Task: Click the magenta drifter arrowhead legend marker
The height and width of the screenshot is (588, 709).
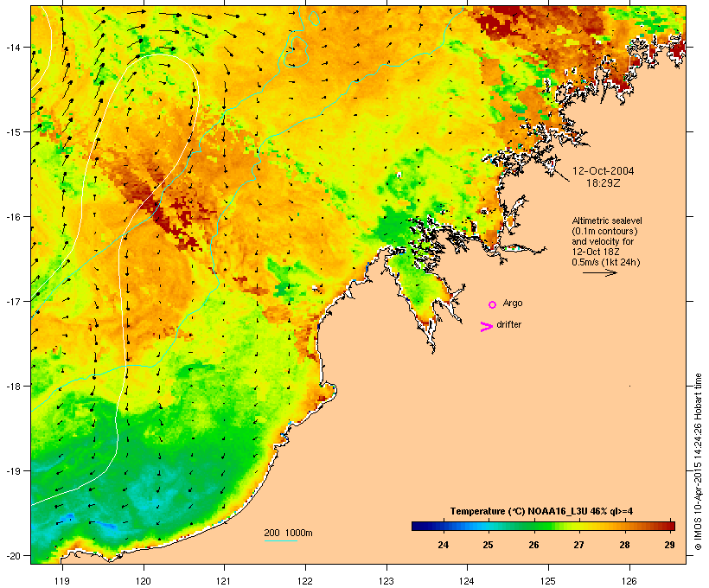Action: pos(487,327)
